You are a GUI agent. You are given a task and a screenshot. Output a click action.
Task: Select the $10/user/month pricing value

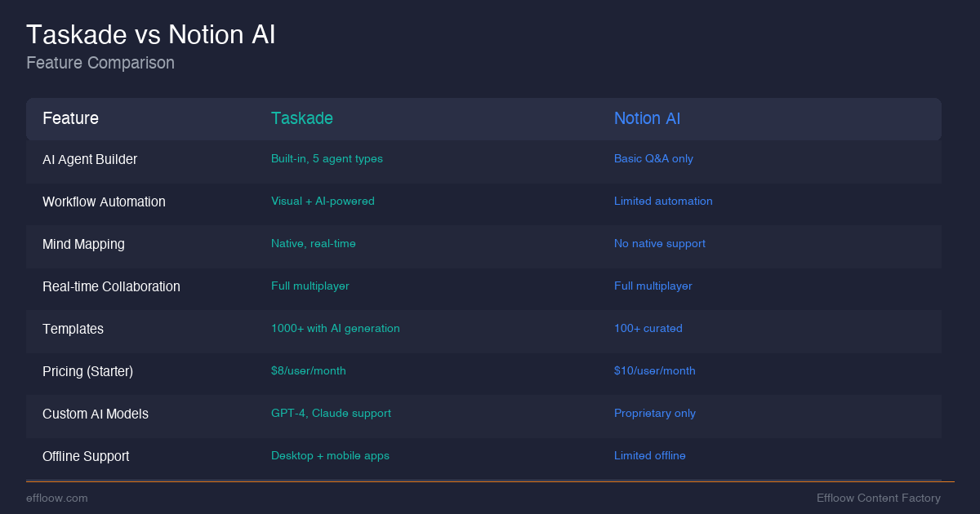point(655,371)
